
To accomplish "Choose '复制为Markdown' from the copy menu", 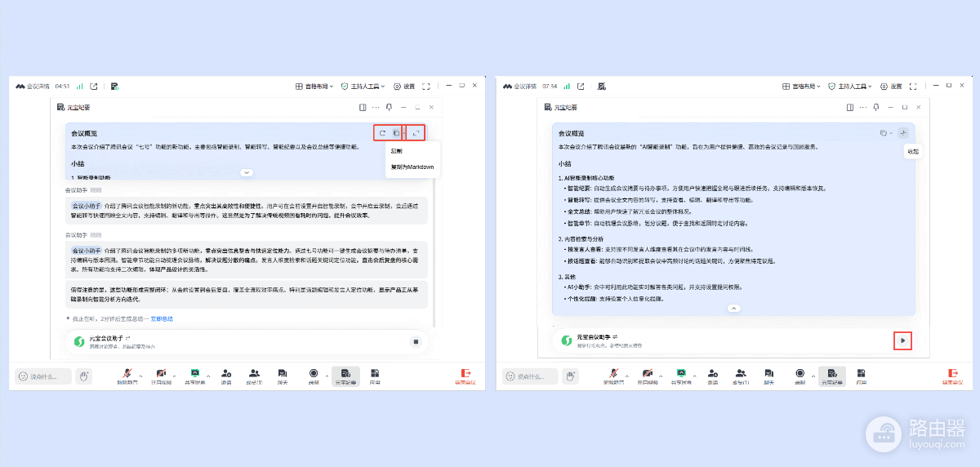I will 412,167.
